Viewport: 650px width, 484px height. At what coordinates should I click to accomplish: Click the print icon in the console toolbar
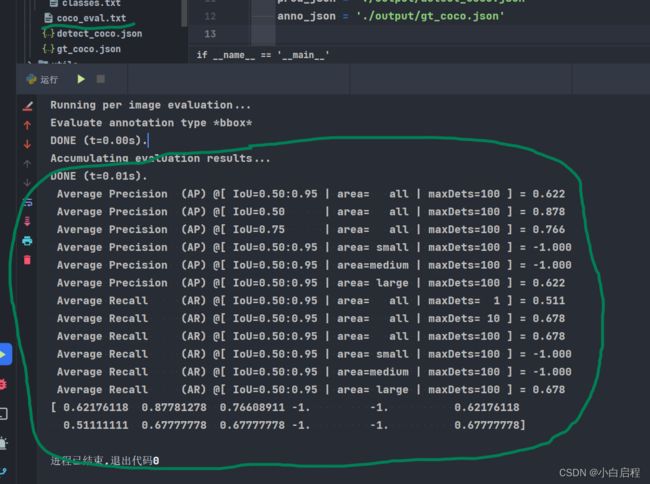(27, 241)
